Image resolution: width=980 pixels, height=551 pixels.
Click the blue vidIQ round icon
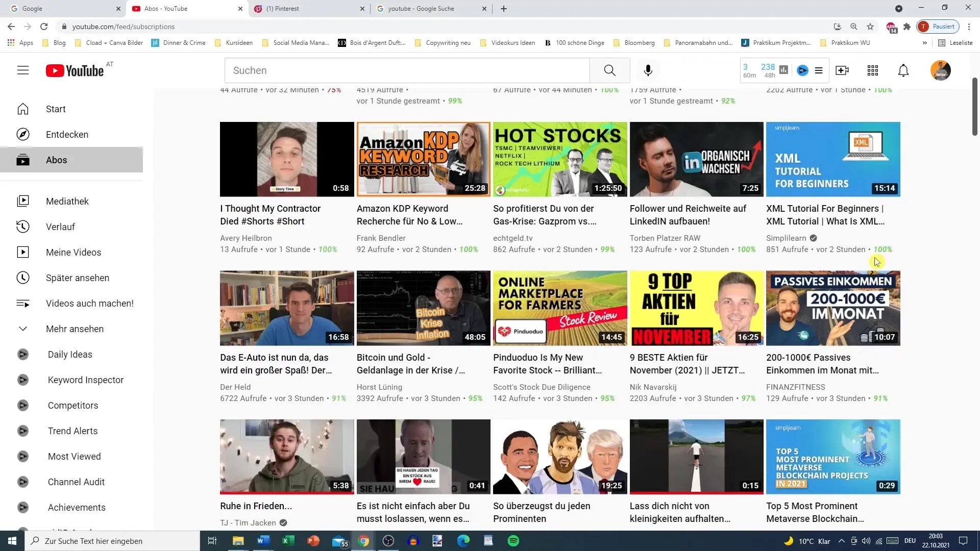(802, 70)
